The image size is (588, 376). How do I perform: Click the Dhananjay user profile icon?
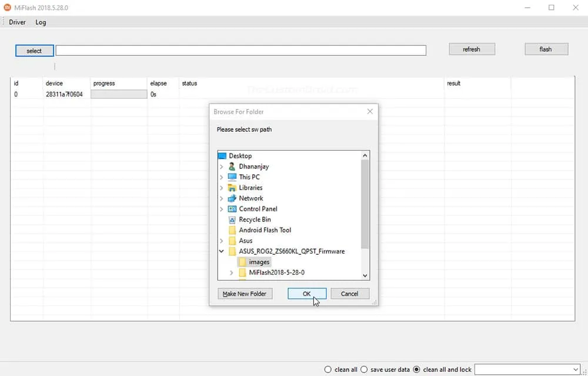[x=232, y=167]
